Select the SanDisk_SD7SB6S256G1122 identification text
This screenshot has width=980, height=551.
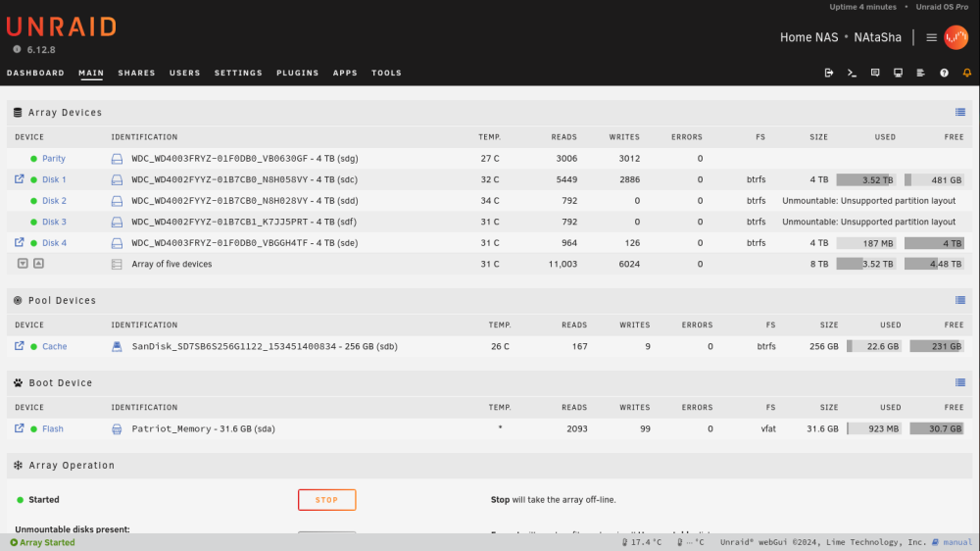click(265, 346)
